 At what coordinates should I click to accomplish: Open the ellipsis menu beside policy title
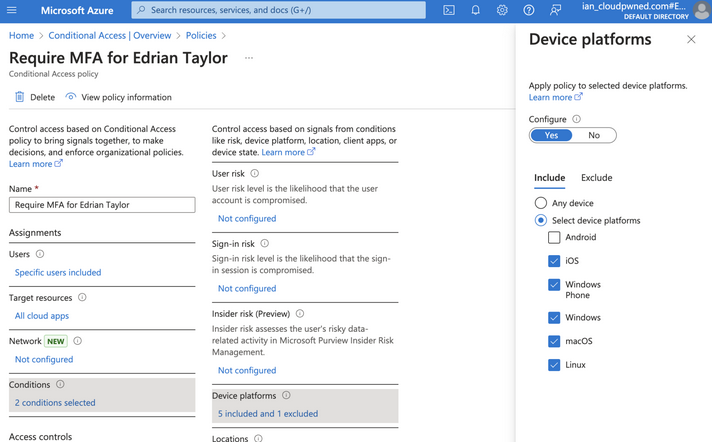pos(249,58)
